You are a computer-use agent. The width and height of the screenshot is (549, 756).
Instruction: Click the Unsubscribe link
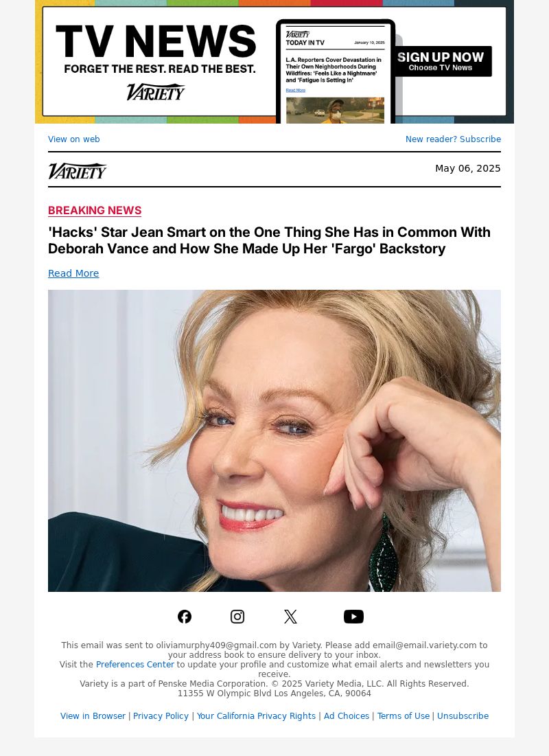tap(463, 716)
